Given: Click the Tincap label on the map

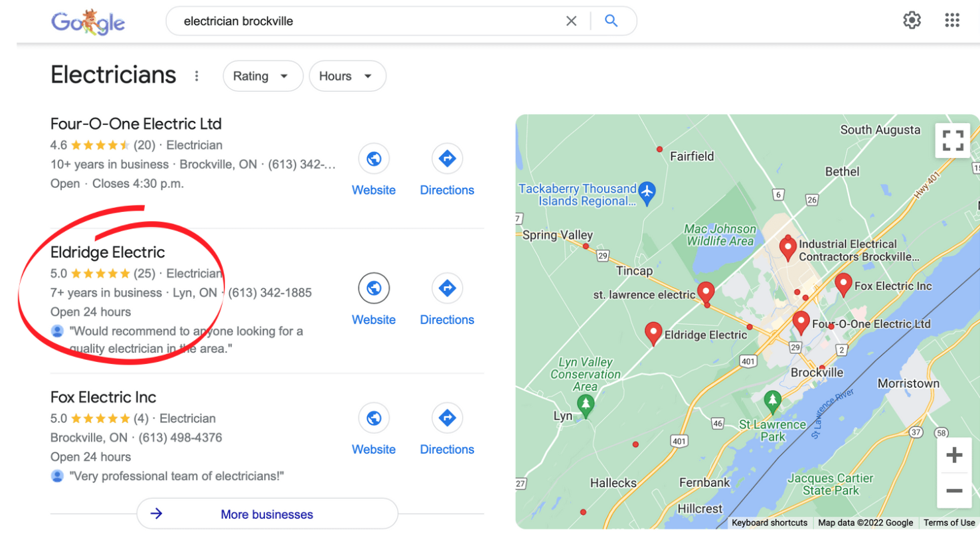Looking at the screenshot, I should point(634,270).
